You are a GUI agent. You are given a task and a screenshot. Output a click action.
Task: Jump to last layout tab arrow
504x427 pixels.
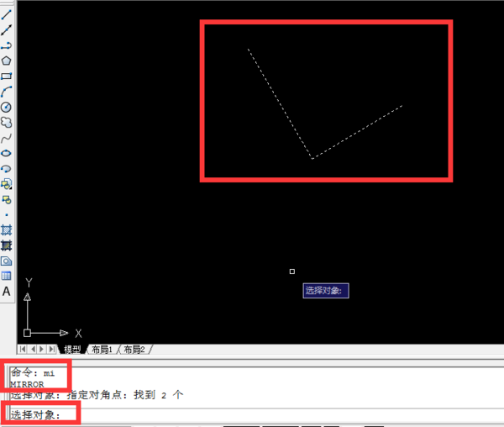51,349
